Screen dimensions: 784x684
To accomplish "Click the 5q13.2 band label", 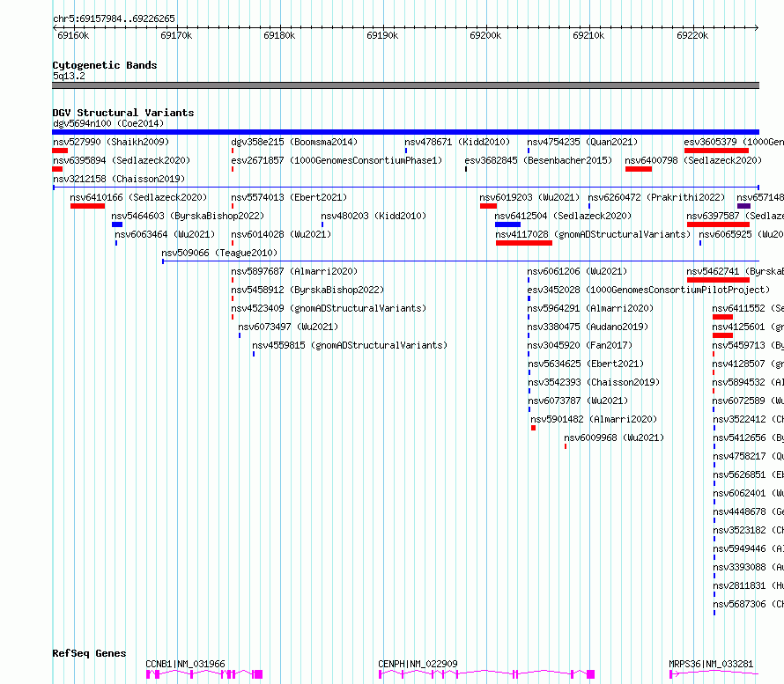I will [x=69, y=76].
